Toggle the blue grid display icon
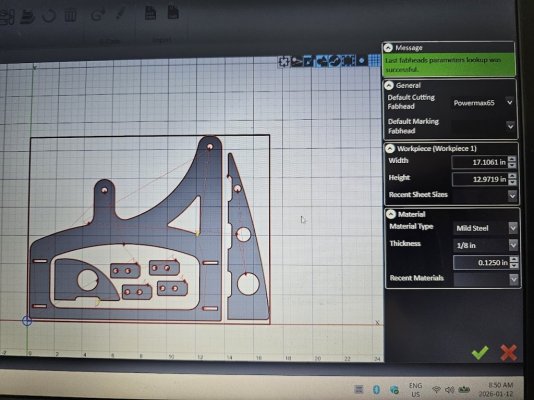534x400 pixels. [374, 61]
